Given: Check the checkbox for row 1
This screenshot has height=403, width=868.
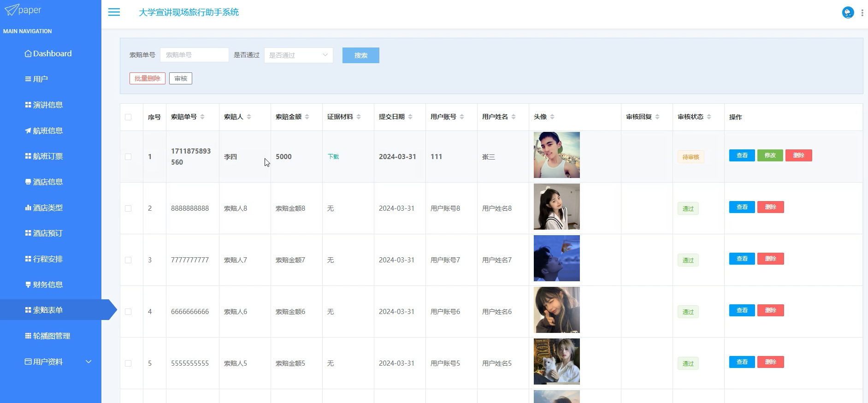Looking at the screenshot, I should click(x=128, y=157).
